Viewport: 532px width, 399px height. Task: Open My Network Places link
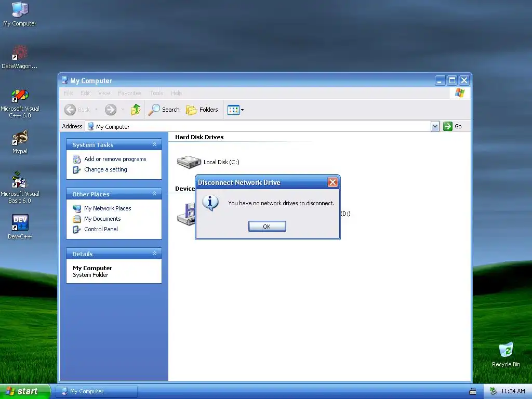108,208
